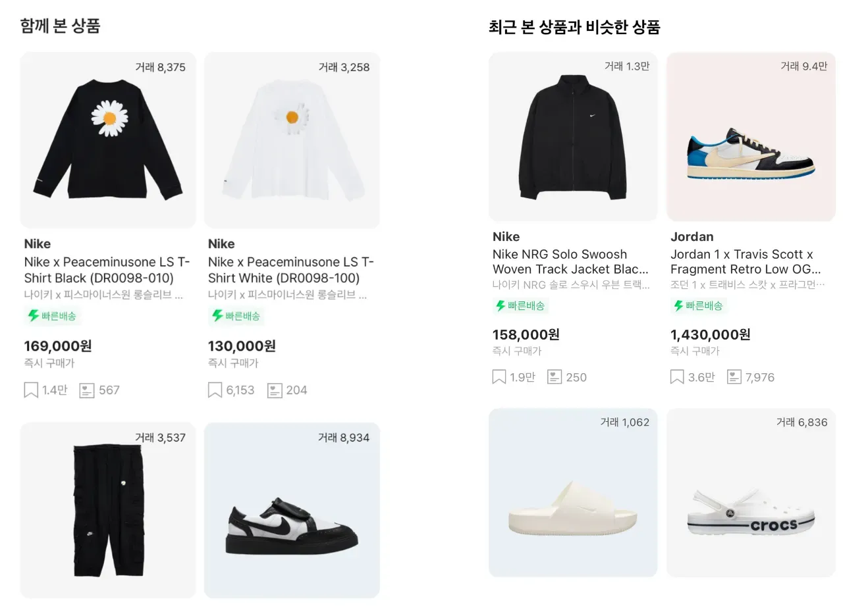The height and width of the screenshot is (616, 868).
Task: Open Jordan 1 x Travis Scott x Fragment link
Action: click(x=746, y=261)
